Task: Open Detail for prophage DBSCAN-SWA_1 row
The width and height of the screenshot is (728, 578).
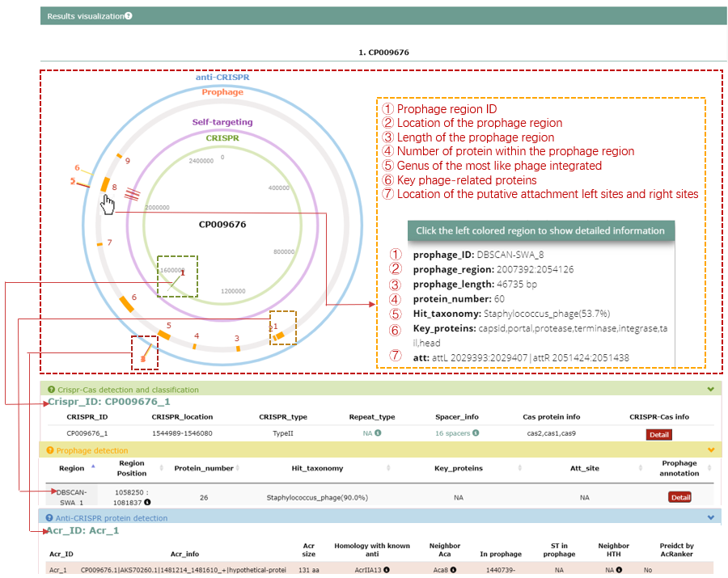Action: (680, 497)
